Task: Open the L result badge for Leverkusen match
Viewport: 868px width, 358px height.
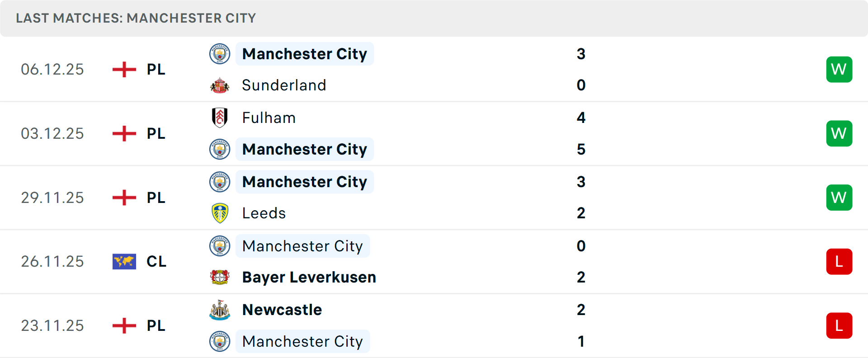Action: tap(839, 262)
